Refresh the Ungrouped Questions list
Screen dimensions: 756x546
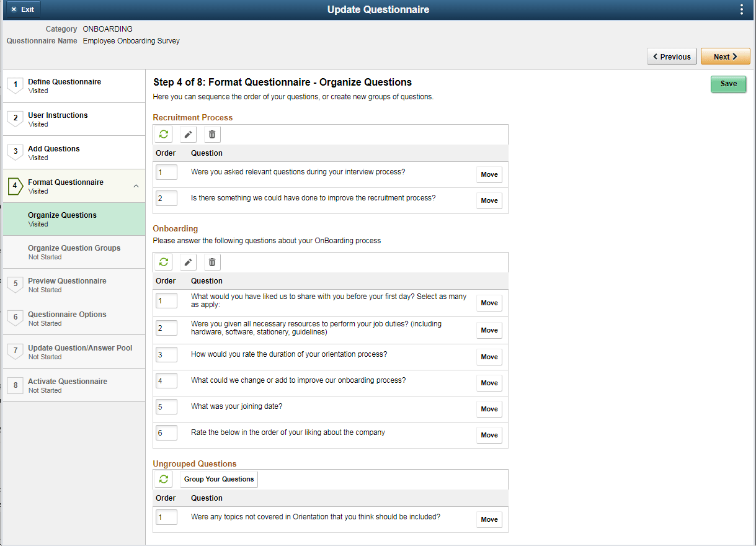coord(163,479)
